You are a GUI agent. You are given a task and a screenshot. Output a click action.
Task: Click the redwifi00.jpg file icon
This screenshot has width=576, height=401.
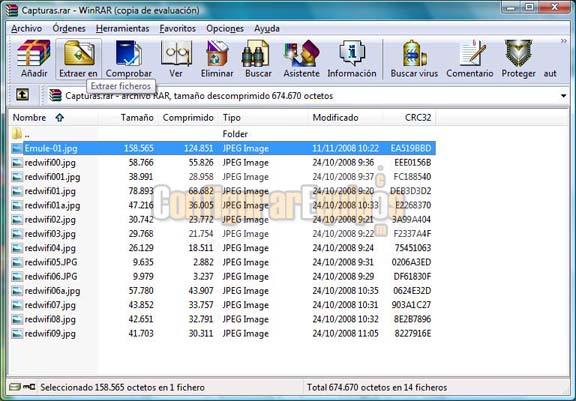[x=17, y=163]
